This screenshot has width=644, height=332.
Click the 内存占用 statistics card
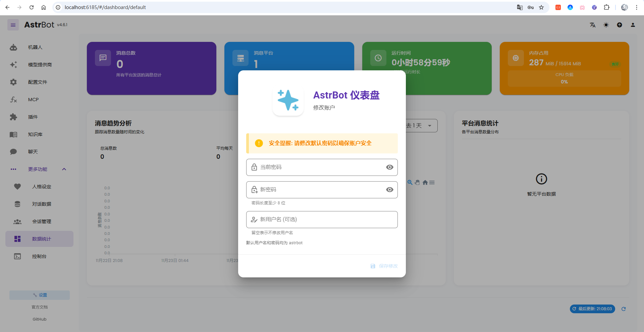pyautogui.click(x=565, y=68)
